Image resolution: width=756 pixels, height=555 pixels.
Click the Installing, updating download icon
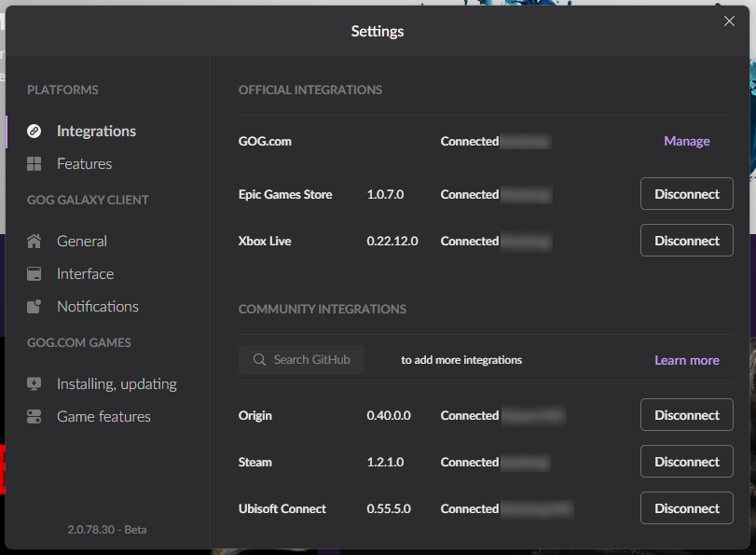tap(34, 384)
